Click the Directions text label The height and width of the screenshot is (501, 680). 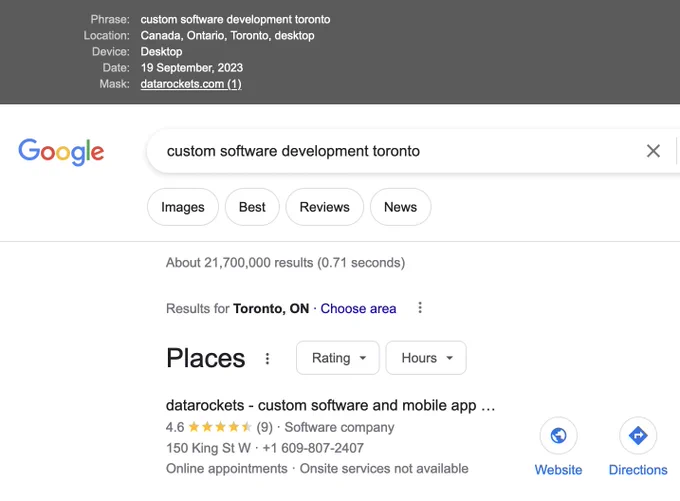point(638,470)
